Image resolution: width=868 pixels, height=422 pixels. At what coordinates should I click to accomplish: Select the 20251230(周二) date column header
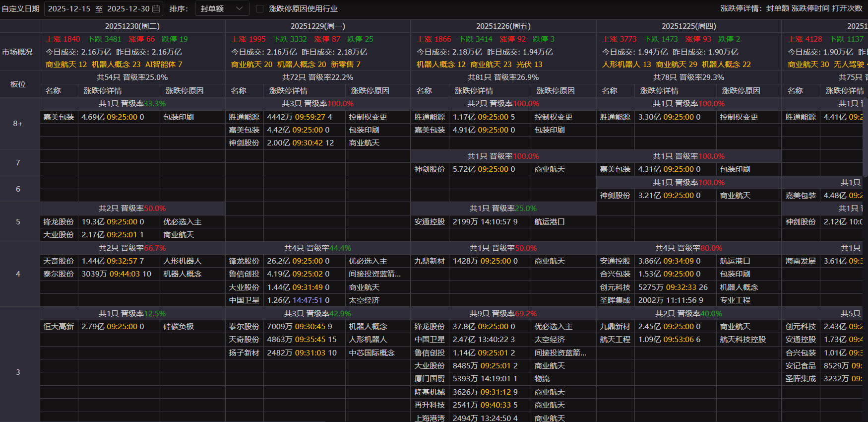click(132, 26)
